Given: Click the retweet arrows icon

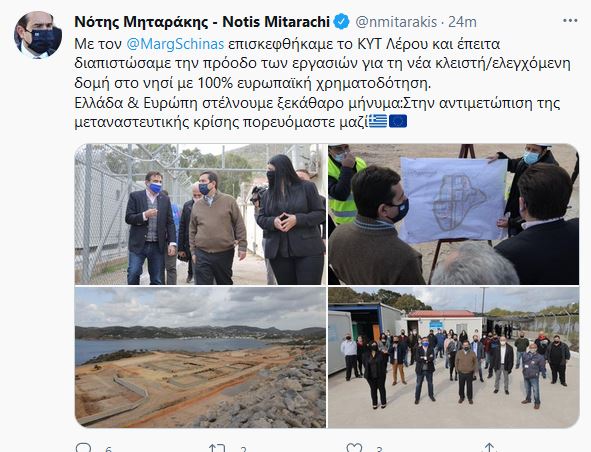Looking at the screenshot, I should click(217, 447).
